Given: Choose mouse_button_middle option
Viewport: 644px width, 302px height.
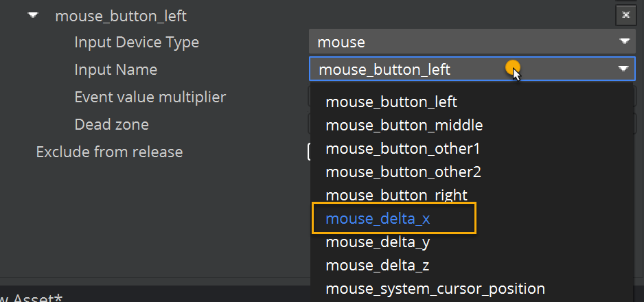Looking at the screenshot, I should 404,126.
